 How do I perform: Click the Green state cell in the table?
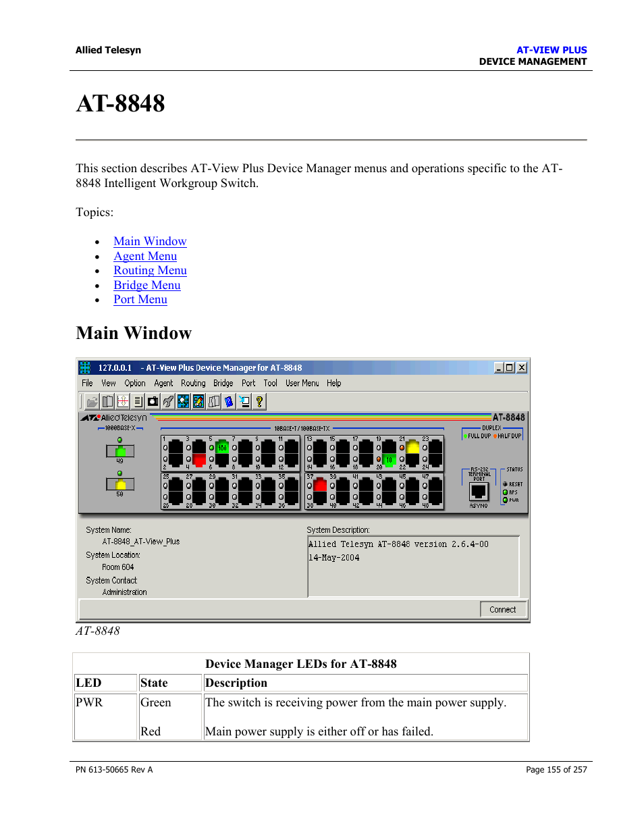(156, 702)
